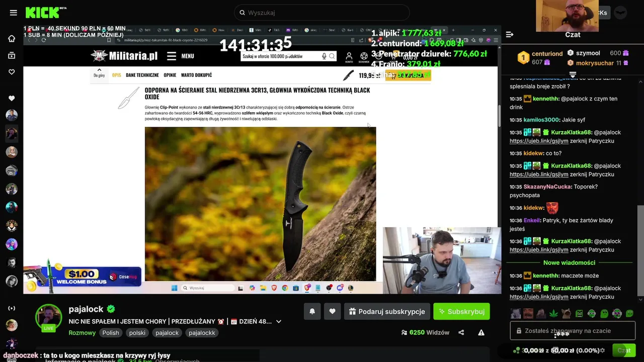Click the Brave icon in streamed taskbar

click(274, 288)
